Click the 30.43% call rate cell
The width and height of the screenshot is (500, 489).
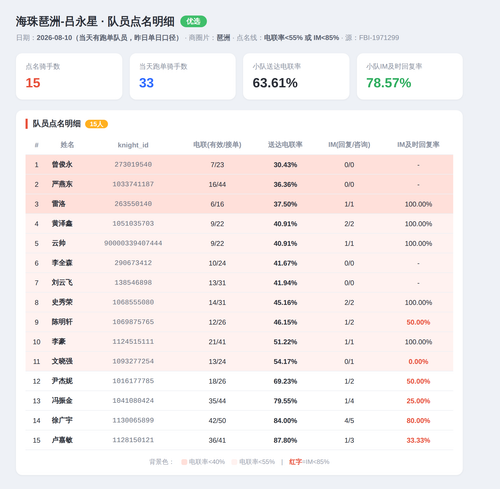coord(285,165)
